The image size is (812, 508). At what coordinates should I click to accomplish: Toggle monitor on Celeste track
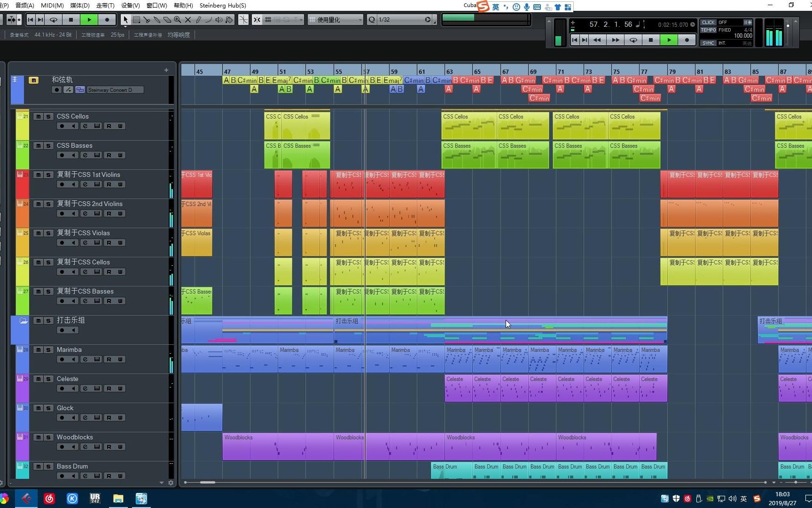point(74,389)
